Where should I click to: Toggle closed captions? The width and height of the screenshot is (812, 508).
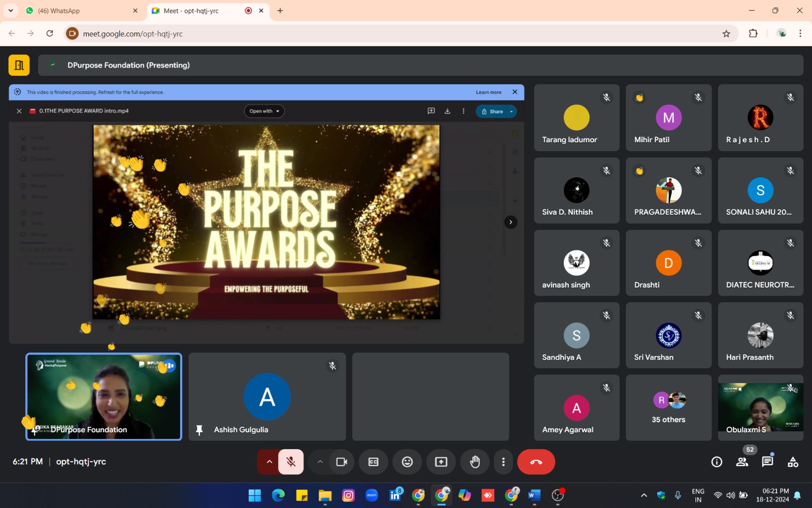(374, 462)
